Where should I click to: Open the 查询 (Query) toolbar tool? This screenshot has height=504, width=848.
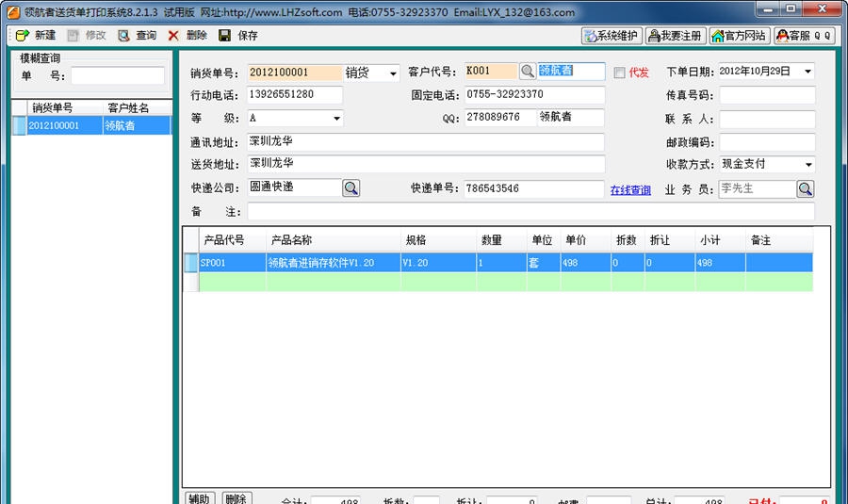(123, 36)
